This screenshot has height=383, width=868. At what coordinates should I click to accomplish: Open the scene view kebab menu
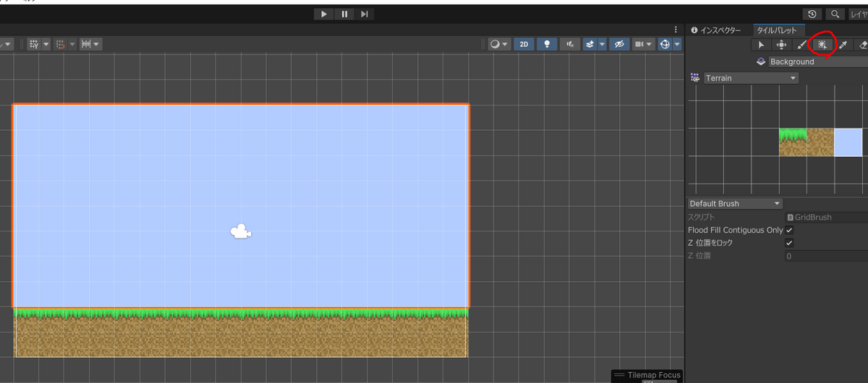click(x=676, y=30)
